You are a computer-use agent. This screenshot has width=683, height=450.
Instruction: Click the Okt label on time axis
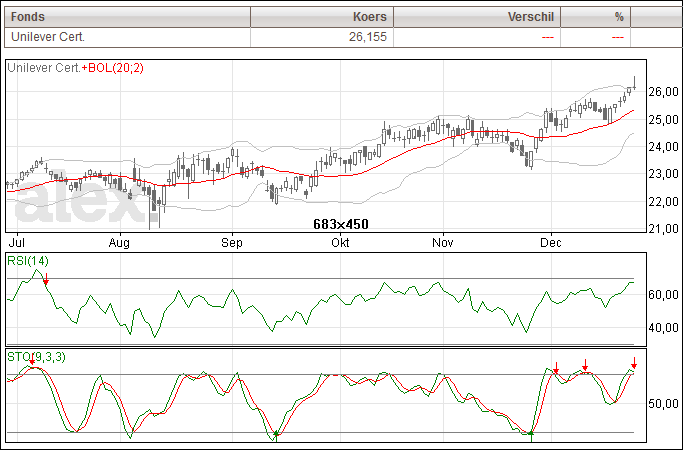[x=340, y=243]
